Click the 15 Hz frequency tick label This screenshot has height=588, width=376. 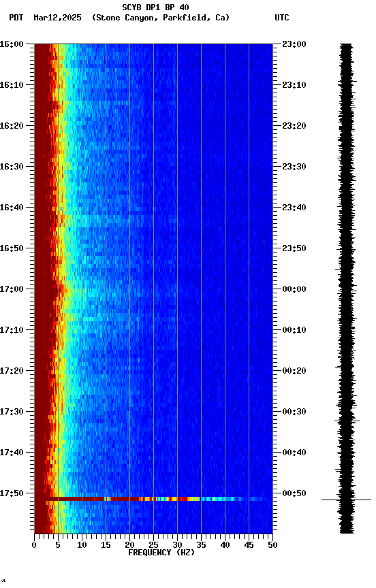[x=106, y=545]
